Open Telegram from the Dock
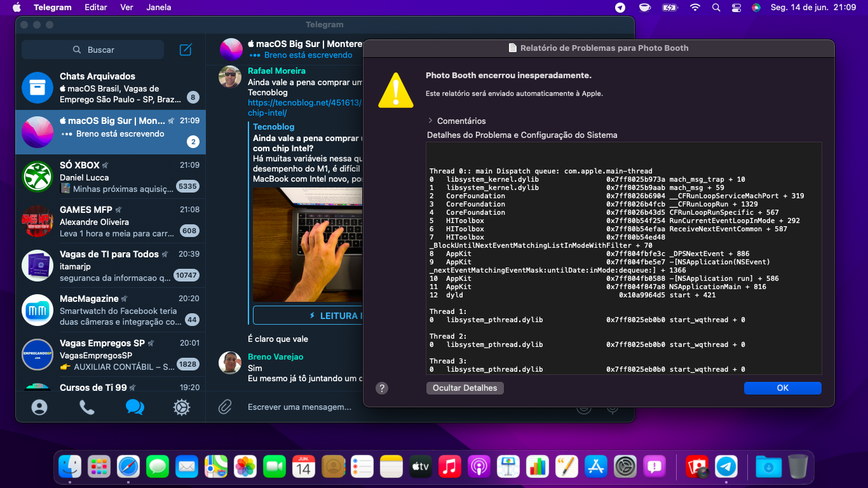Viewport: 868px width, 488px height. click(x=726, y=467)
